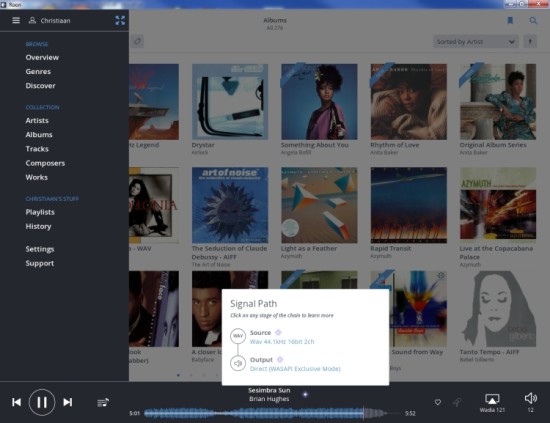Skip to the previous track
This screenshot has height=423, width=550.
click(x=16, y=402)
